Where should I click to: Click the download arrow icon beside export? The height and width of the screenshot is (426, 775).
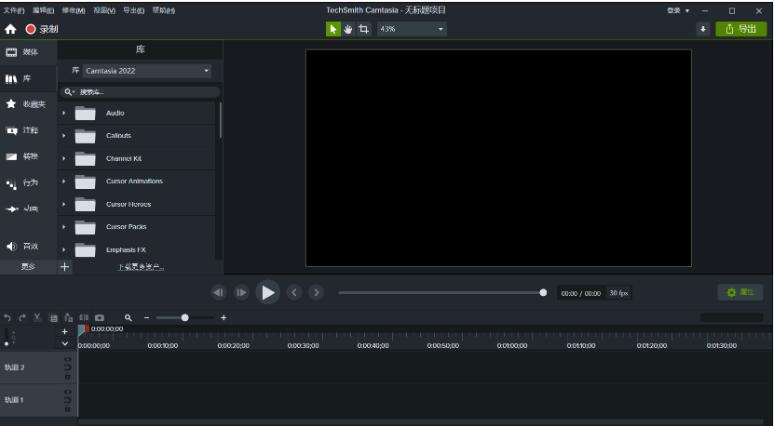(702, 29)
